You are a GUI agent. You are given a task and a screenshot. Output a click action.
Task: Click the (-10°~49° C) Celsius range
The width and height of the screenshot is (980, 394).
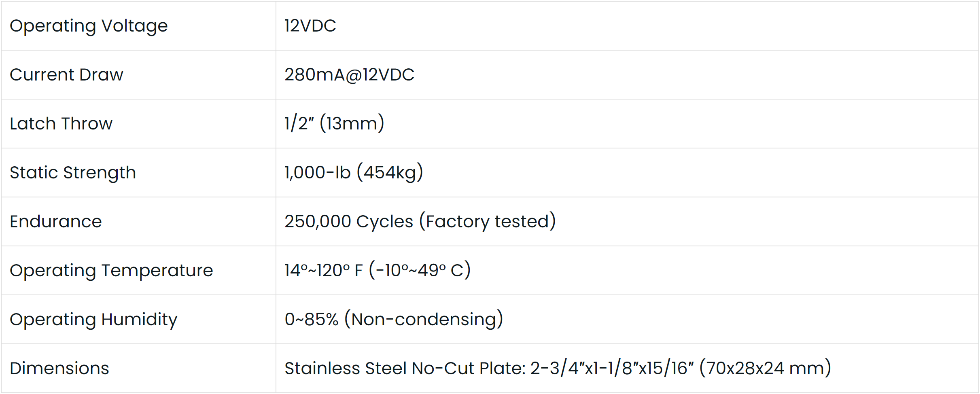(x=420, y=271)
